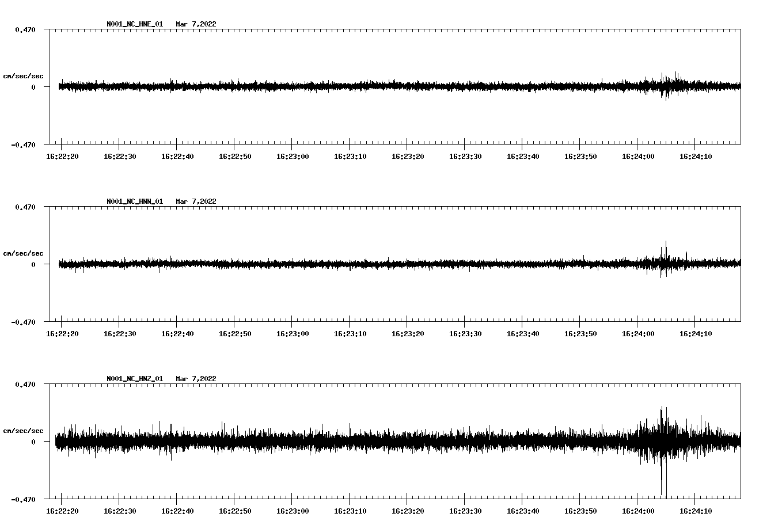Image resolution: width=782 pixels, height=532 pixels.
Task: Click the 0.470 upper limit on HNN axis
Action: pos(25,207)
